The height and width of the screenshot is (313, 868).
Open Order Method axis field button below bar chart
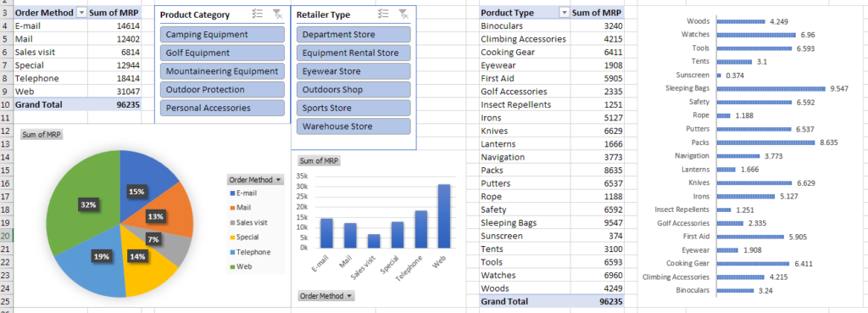(326, 296)
